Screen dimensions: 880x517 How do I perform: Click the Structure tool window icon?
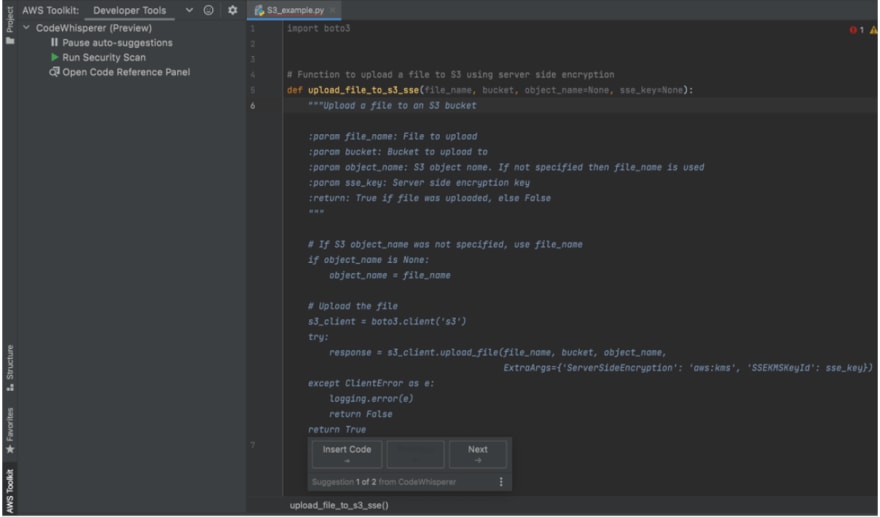(10, 387)
